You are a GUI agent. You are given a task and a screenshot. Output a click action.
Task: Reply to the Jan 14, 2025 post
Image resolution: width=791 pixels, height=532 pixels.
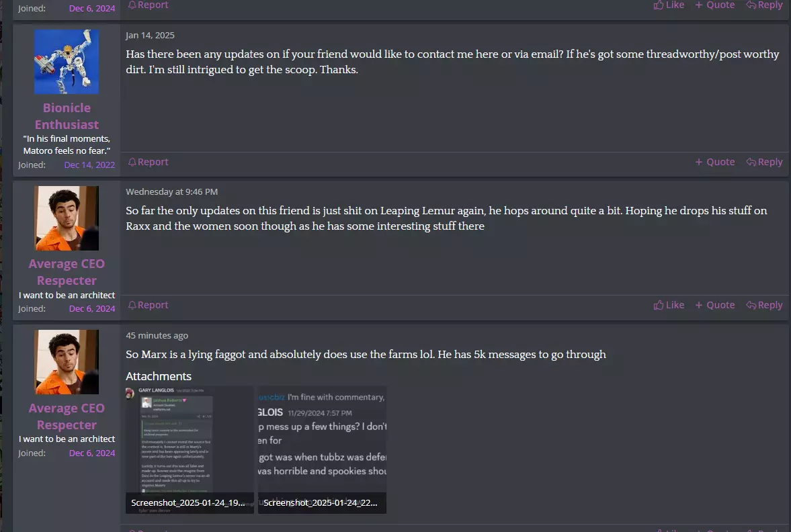tap(764, 162)
